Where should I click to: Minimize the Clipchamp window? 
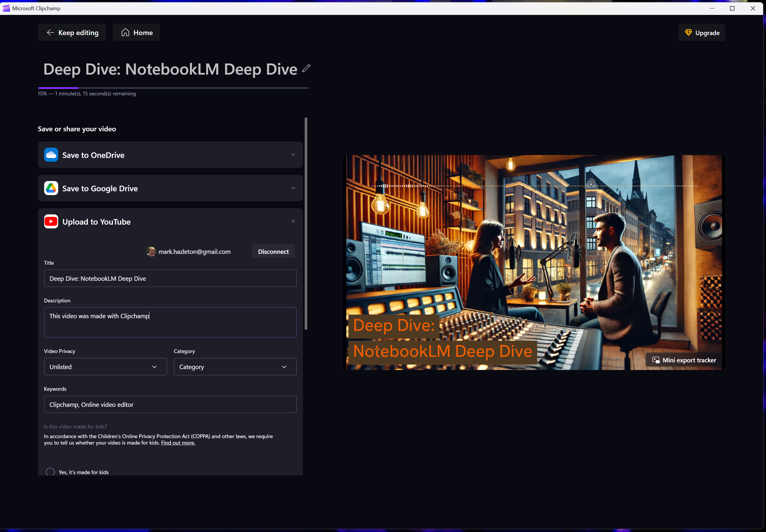point(712,8)
